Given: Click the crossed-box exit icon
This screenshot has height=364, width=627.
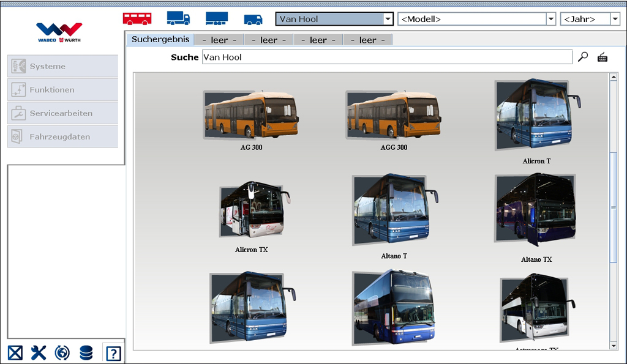Looking at the screenshot, I should [x=15, y=352].
